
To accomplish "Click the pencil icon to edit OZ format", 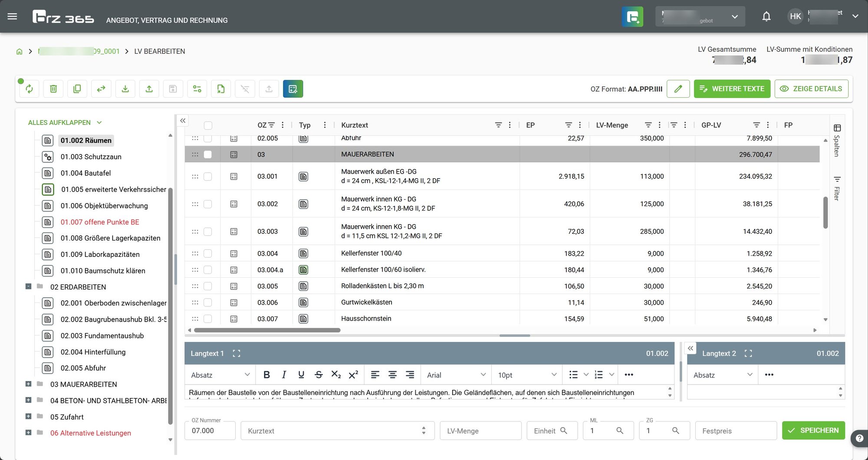I will (x=678, y=89).
